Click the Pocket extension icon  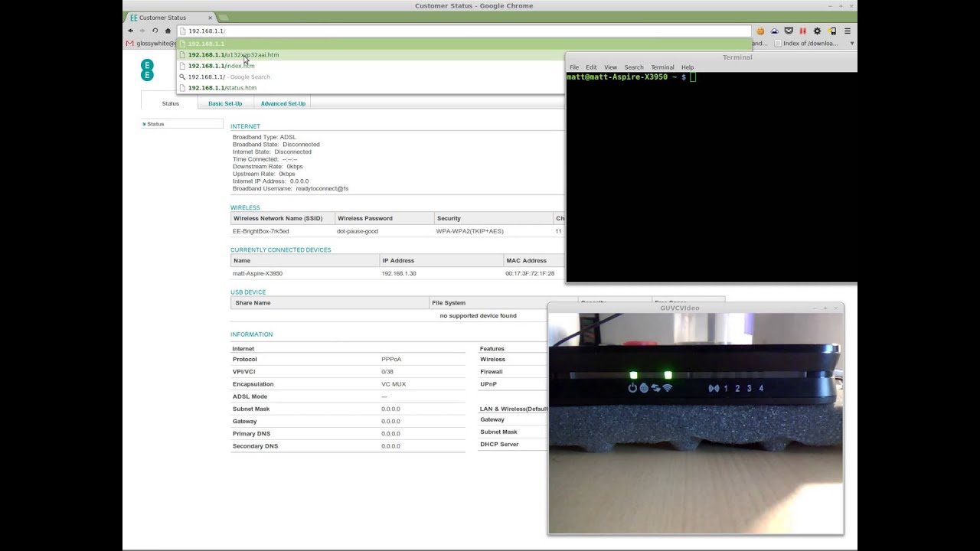click(x=789, y=31)
